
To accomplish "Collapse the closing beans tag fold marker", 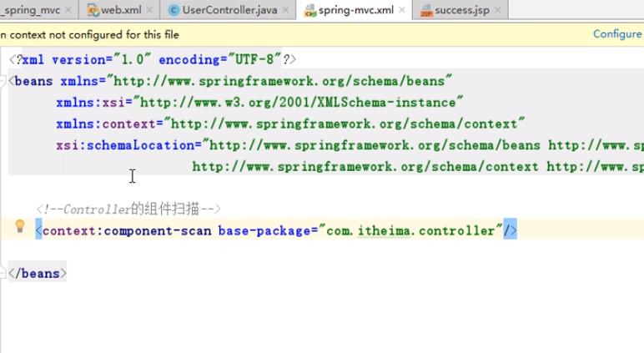I will [3, 273].
